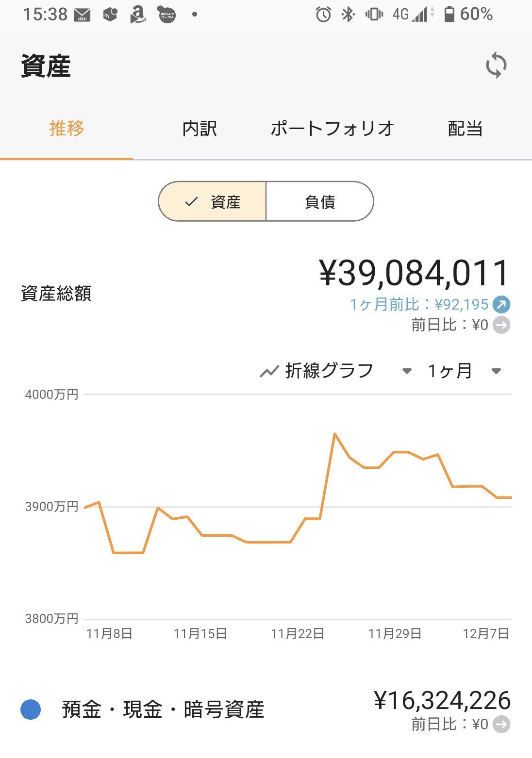
Task: Tap the 1ヶ月前比 ¥92,195 link
Action: click(x=419, y=304)
